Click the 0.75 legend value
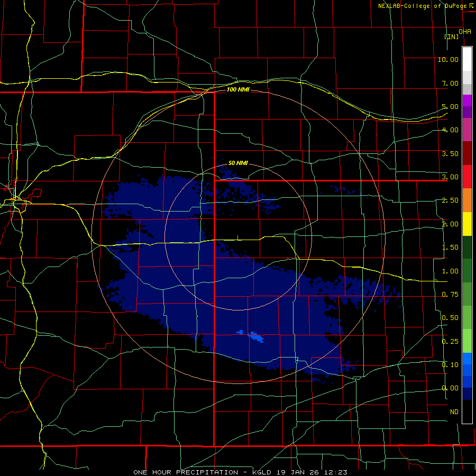This screenshot has width=476, height=476. coord(450,295)
